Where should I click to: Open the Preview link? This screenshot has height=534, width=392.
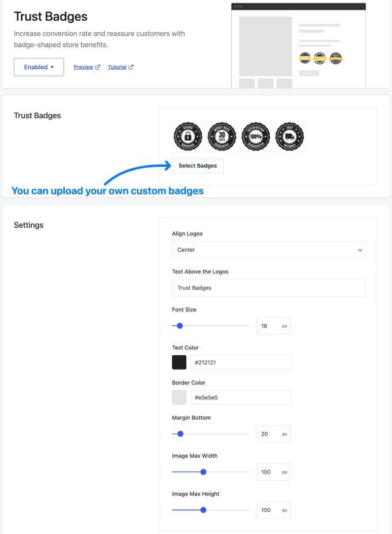click(x=84, y=67)
